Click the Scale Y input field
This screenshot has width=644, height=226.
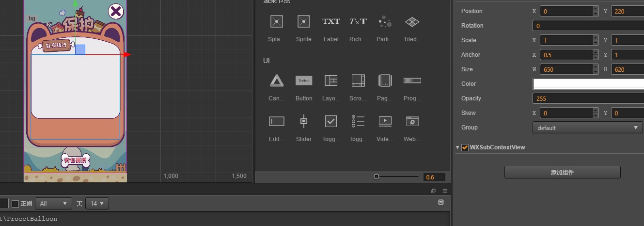pyautogui.click(x=628, y=40)
